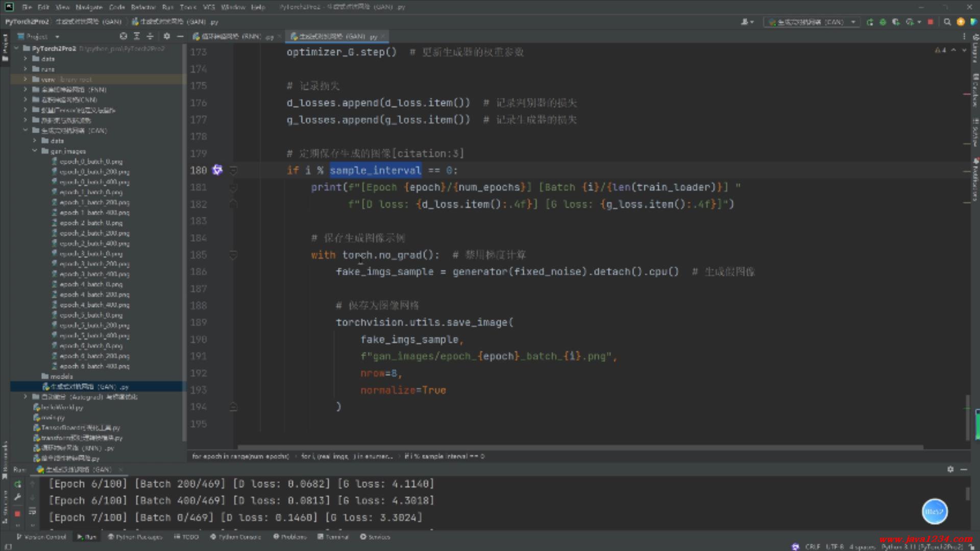The width and height of the screenshot is (980, 551).
Task: Toggle code fold marker at line 185
Action: coord(233,255)
